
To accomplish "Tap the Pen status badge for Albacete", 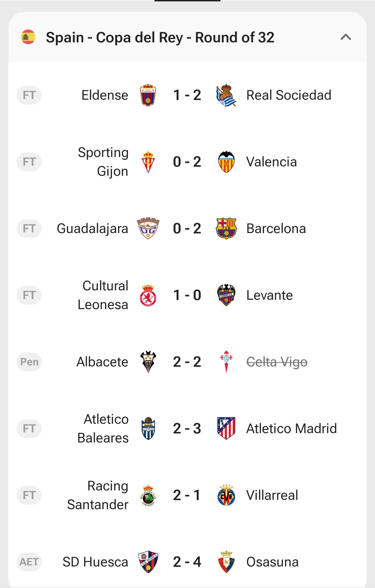I will pyautogui.click(x=29, y=362).
